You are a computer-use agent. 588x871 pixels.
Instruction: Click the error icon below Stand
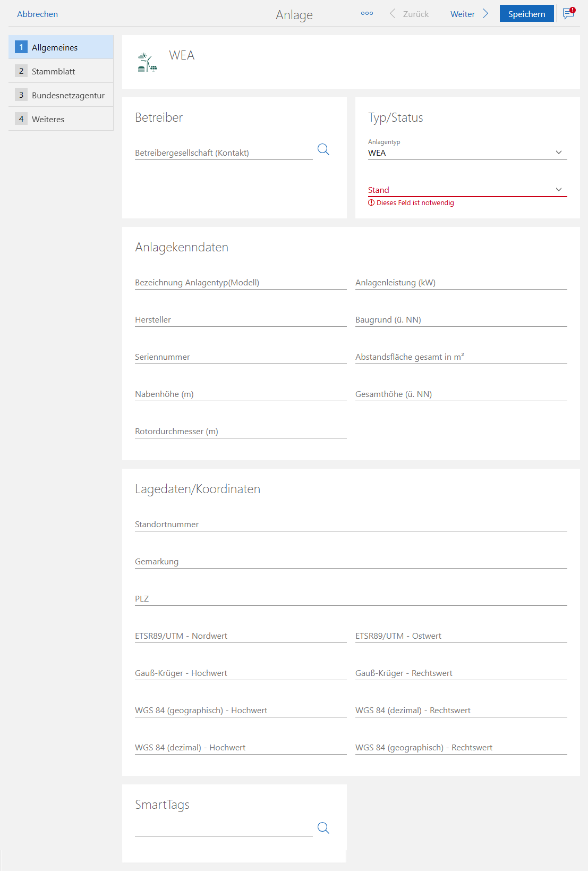pyautogui.click(x=371, y=203)
